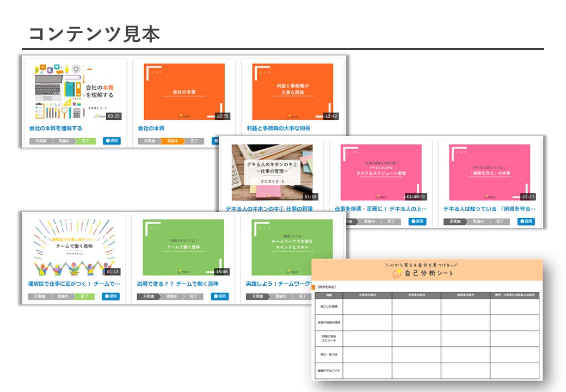Click the 自己分析シート heading text
The height and width of the screenshot is (392, 566).
point(429,273)
